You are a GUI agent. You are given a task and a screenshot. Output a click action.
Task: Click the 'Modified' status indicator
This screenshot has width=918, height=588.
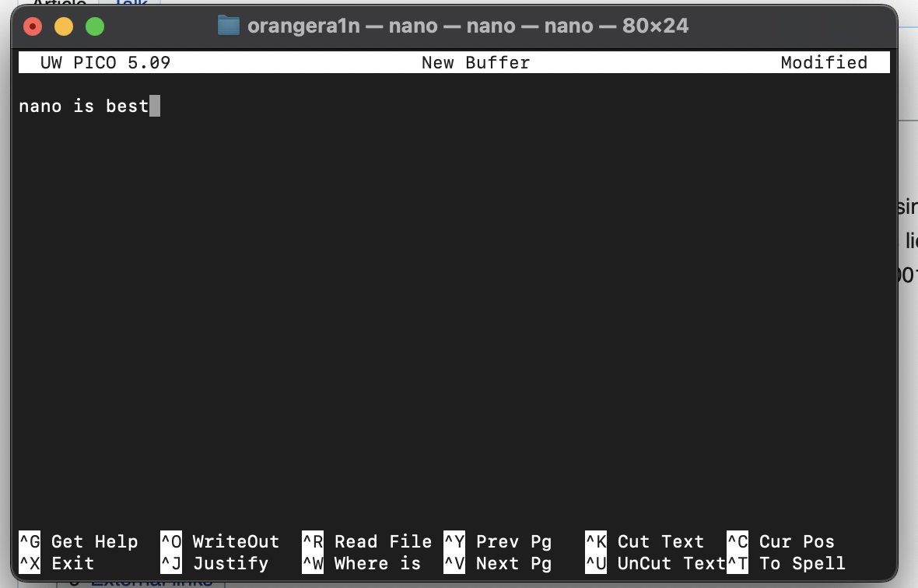point(824,62)
